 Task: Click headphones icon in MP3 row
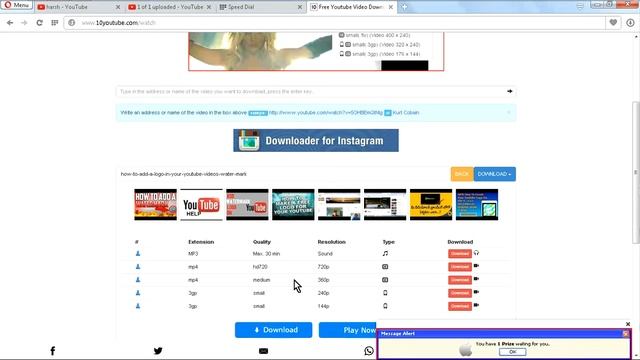pyautogui.click(x=476, y=253)
